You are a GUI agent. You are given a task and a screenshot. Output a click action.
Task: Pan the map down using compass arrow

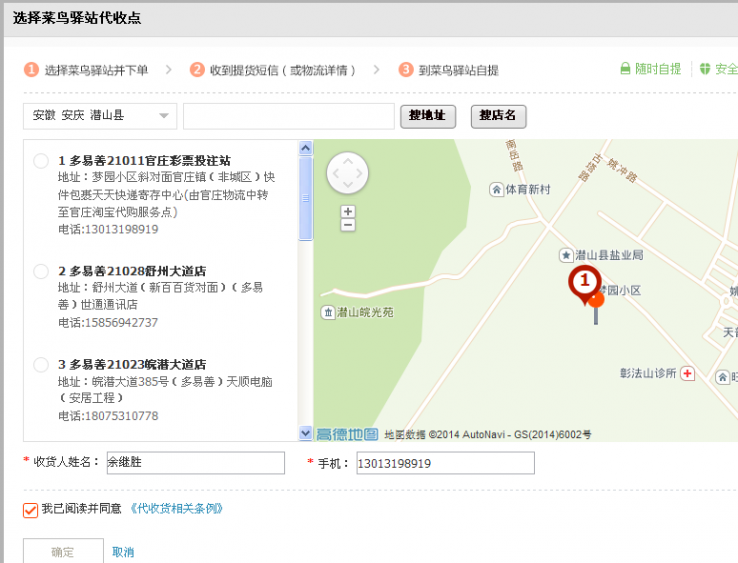[x=347, y=185]
